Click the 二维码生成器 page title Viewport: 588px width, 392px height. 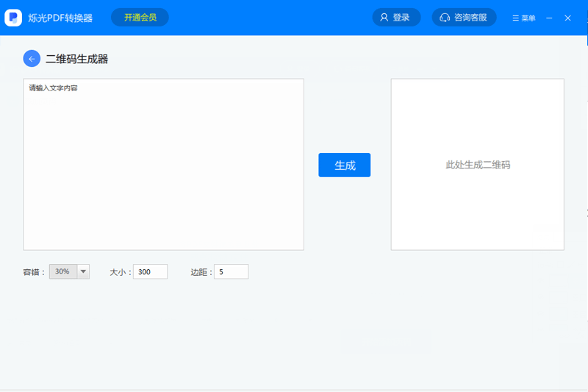pyautogui.click(x=76, y=59)
